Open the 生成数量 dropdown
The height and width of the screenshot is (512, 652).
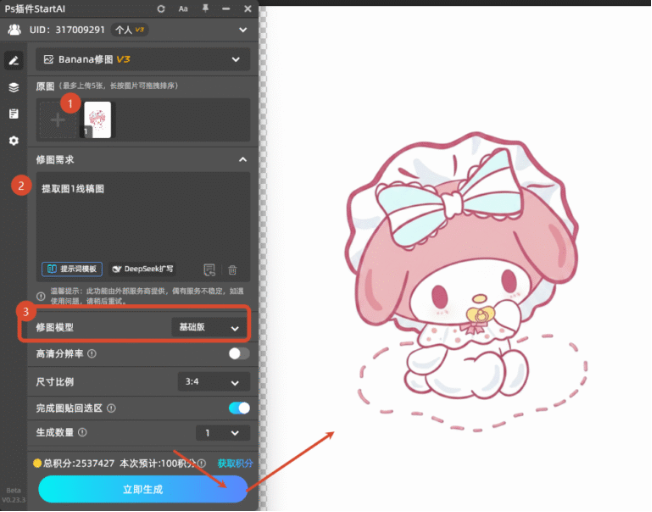point(223,433)
